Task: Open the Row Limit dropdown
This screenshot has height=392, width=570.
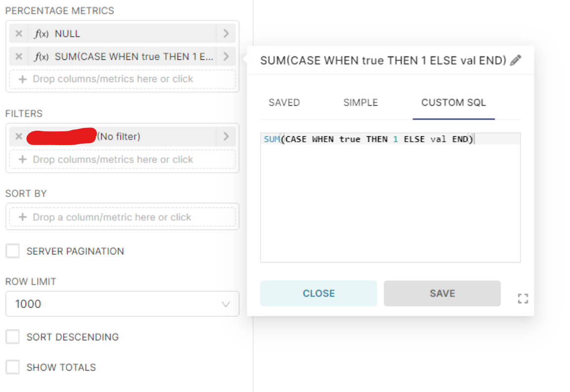Action: tap(122, 304)
